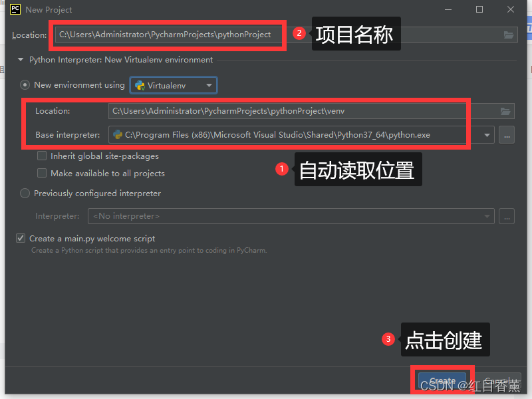Click ellipsis button beside Interpreter dropdown

507,217
